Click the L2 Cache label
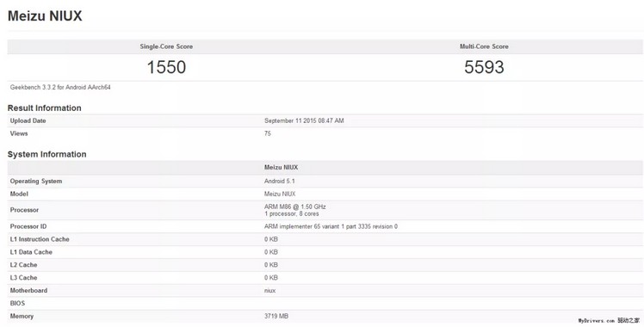 pyautogui.click(x=23, y=265)
